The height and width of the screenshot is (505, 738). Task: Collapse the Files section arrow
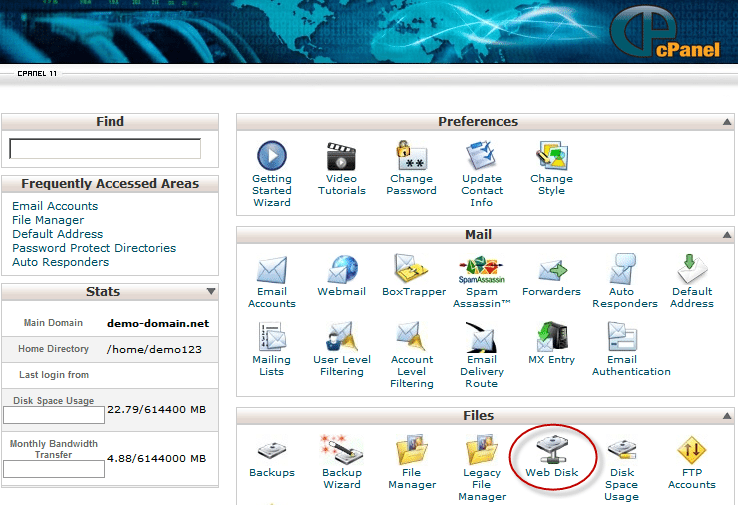[727, 416]
